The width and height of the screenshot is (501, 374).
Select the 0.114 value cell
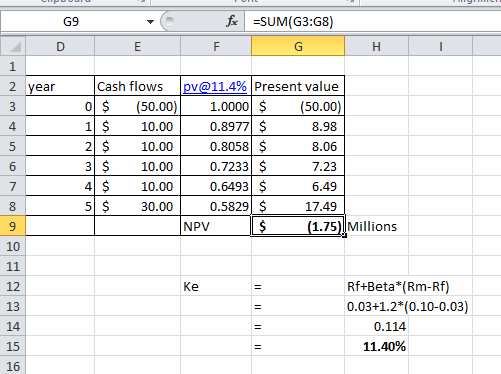(376, 326)
